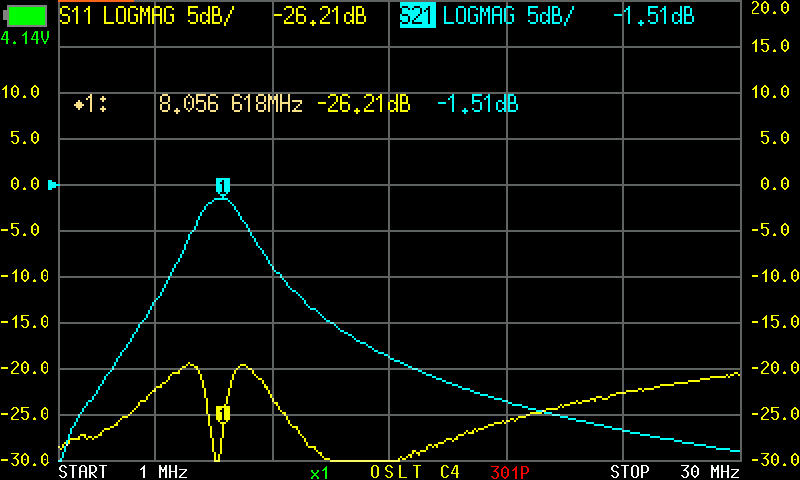This screenshot has width=800, height=480.
Task: Tap the C4 calibration slot indicator
Action: click(x=450, y=472)
